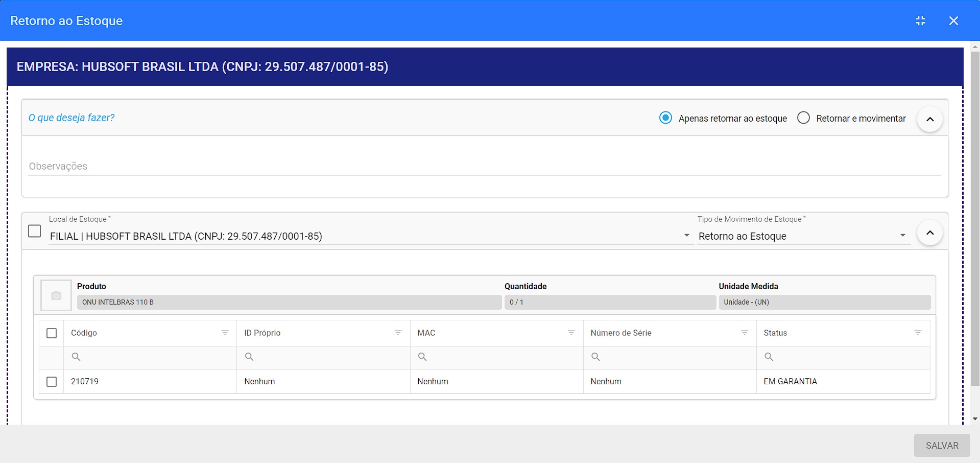The height and width of the screenshot is (463, 980).
Task: Click search icon under MAC column
Action: coord(422,357)
